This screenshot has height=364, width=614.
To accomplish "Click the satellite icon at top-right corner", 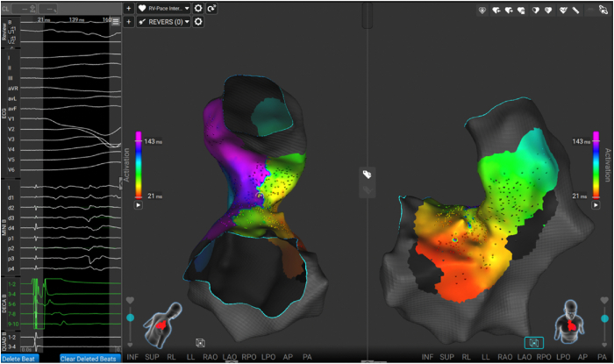I will [603, 9].
